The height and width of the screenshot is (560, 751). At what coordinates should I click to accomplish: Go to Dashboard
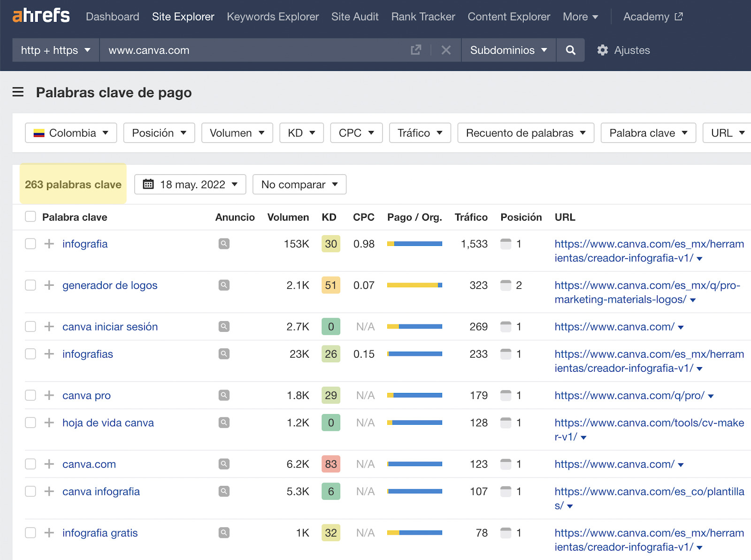click(x=113, y=17)
